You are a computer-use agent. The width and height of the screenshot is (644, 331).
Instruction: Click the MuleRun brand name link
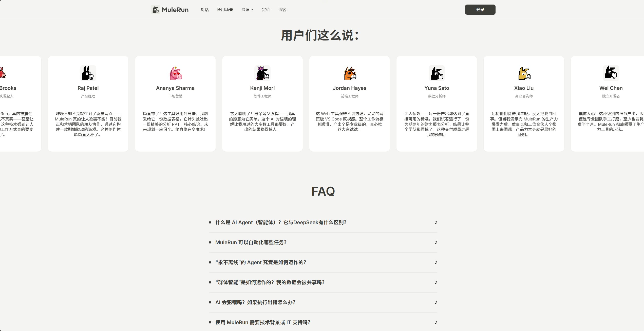point(175,10)
